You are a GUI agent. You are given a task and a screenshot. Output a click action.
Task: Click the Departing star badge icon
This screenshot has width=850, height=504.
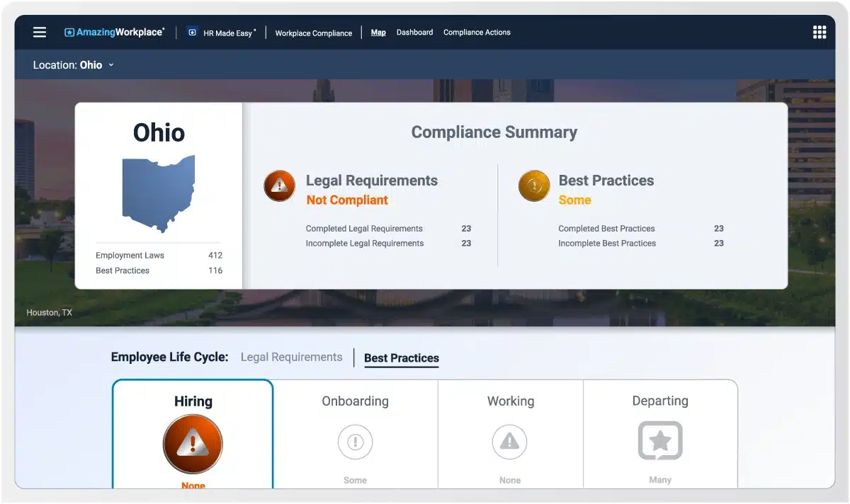660,441
